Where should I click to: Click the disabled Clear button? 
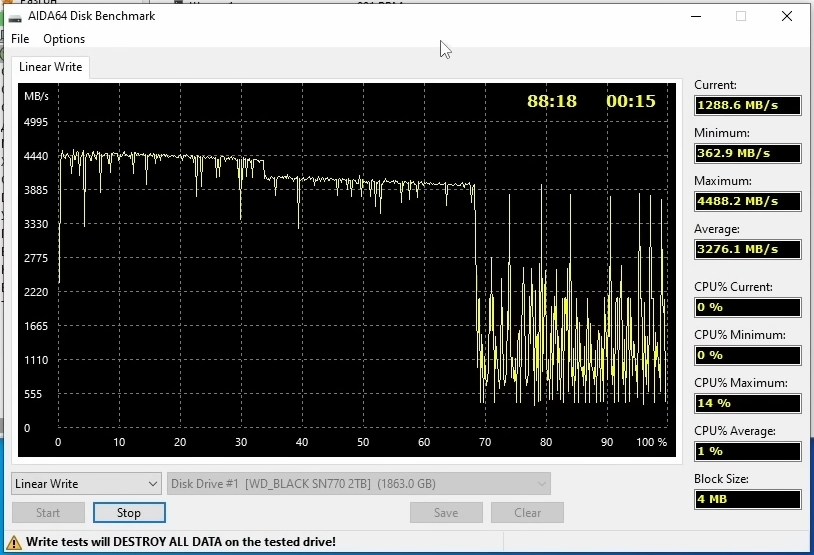[x=527, y=512]
